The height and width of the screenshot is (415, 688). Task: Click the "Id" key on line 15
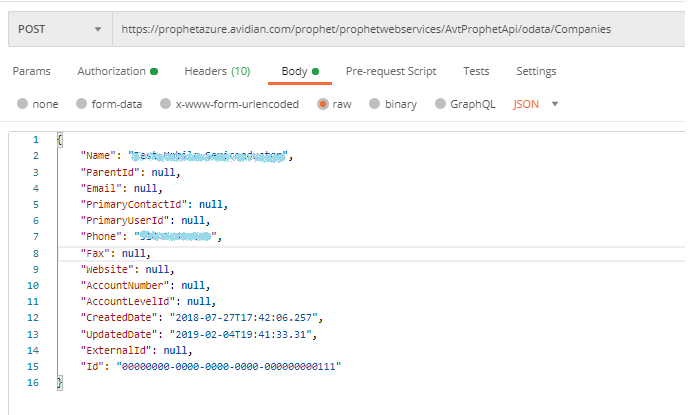point(92,367)
